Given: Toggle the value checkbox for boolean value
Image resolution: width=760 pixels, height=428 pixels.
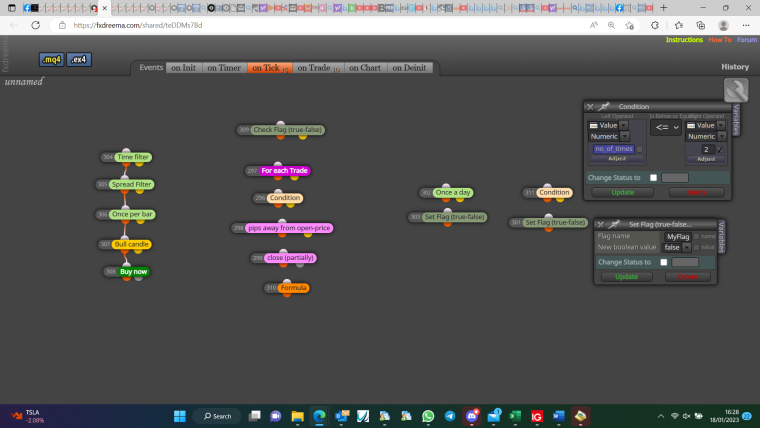Looking at the screenshot, I should (697, 247).
